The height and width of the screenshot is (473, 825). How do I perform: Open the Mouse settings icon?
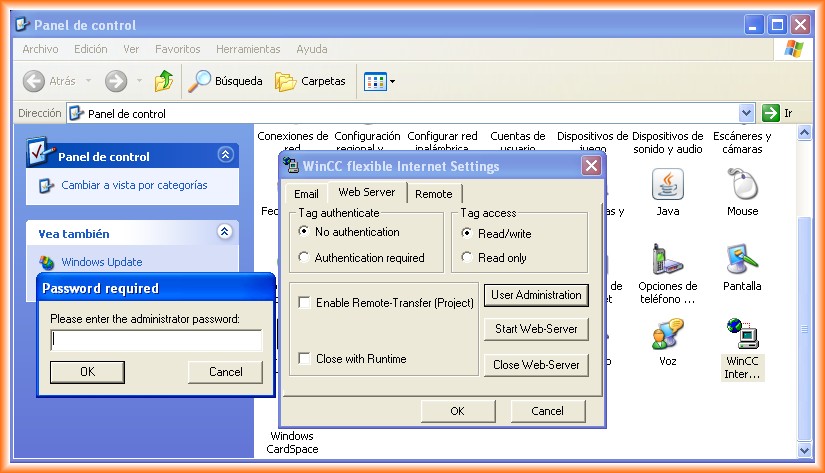(x=742, y=185)
